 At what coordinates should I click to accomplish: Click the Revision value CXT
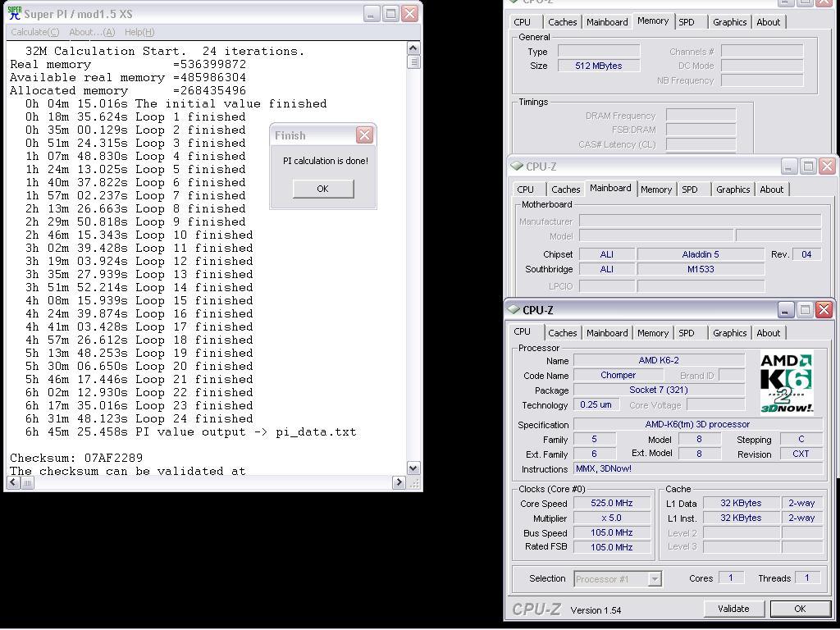801,454
